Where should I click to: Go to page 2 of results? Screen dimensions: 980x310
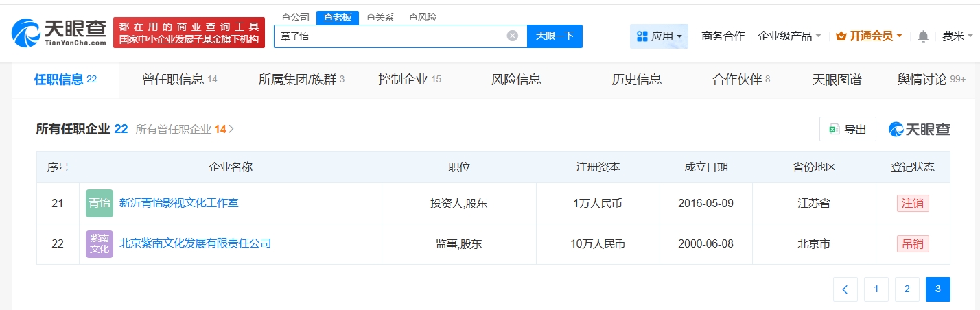click(x=907, y=289)
